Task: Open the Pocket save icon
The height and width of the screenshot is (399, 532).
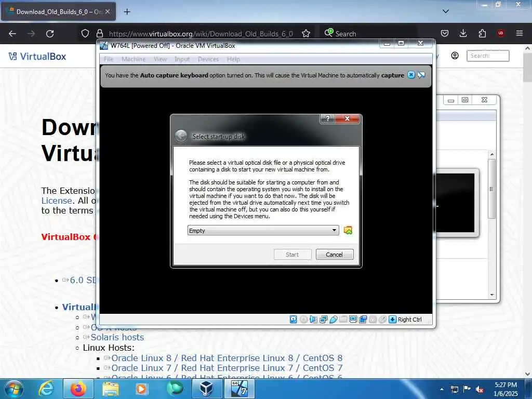Action: 445,33
